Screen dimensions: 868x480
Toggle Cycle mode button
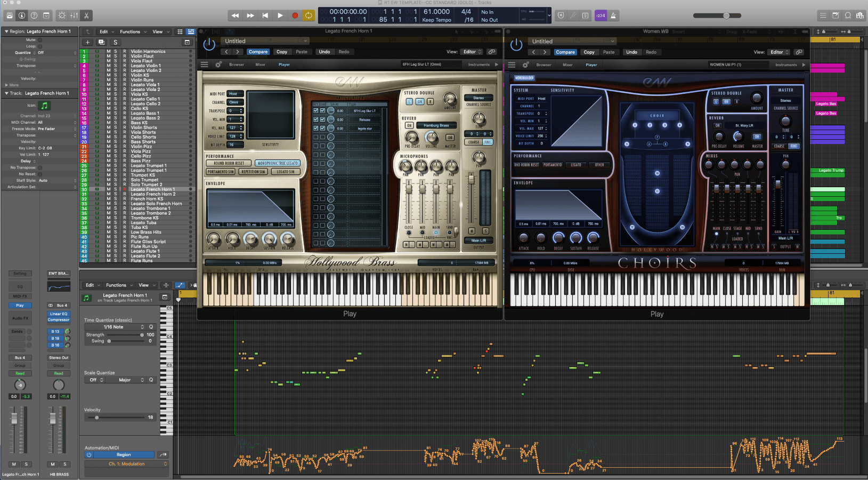[x=309, y=15]
